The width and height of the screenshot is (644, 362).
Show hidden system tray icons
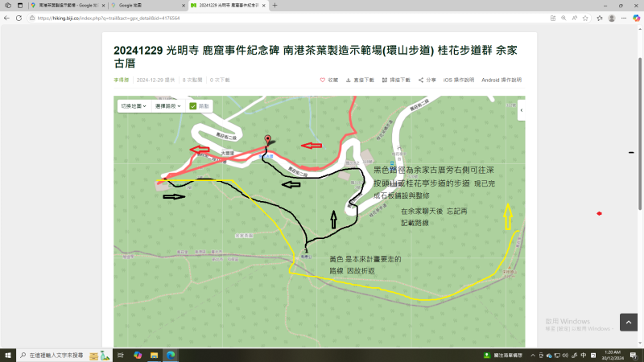533,355
